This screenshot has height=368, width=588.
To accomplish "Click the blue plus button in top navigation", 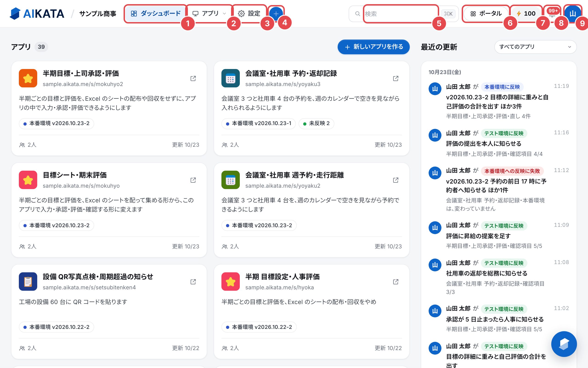I will click(x=276, y=14).
